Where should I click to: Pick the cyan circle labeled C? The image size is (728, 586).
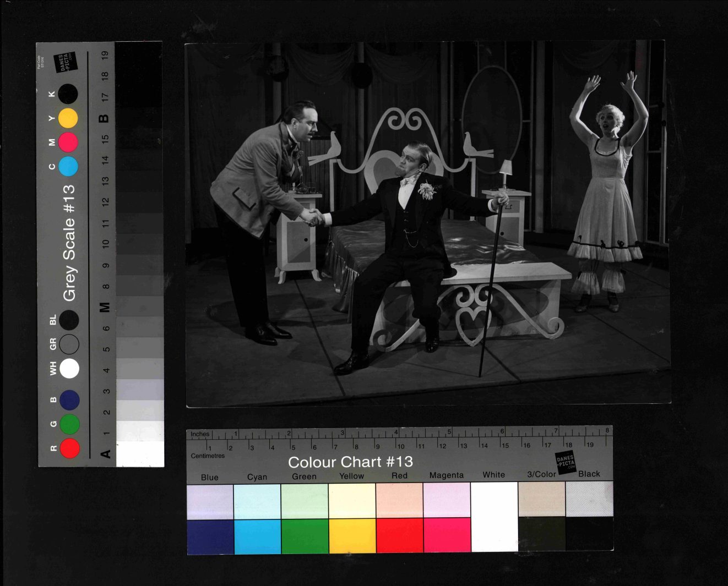click(x=68, y=166)
